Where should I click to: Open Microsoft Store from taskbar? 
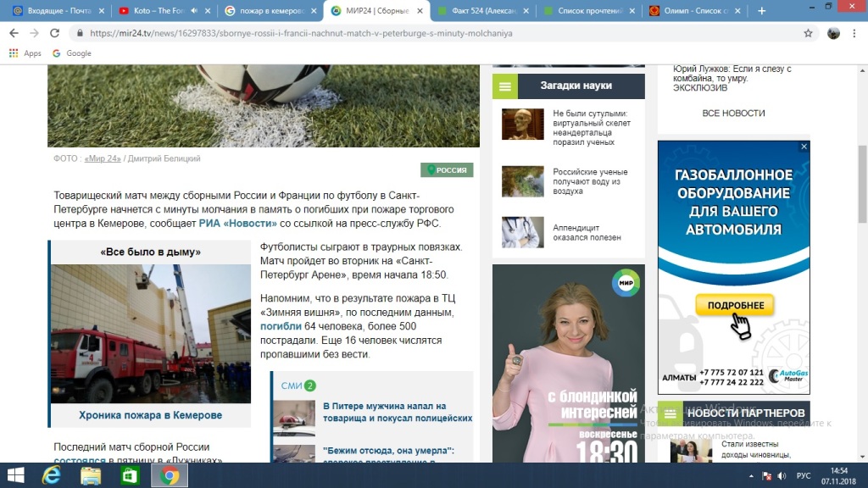(130, 475)
